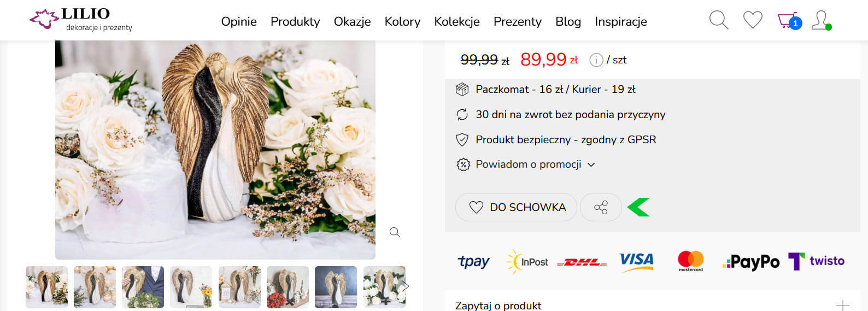
Task: Open the Inspiracje menu item
Action: click(x=621, y=22)
